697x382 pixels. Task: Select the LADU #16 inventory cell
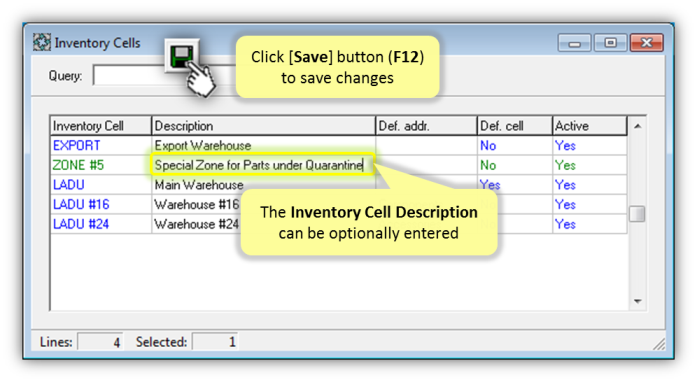tap(101, 204)
